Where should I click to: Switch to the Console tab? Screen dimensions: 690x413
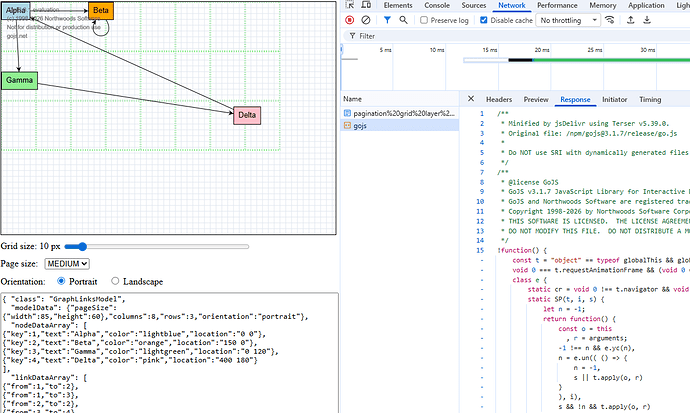[436, 6]
